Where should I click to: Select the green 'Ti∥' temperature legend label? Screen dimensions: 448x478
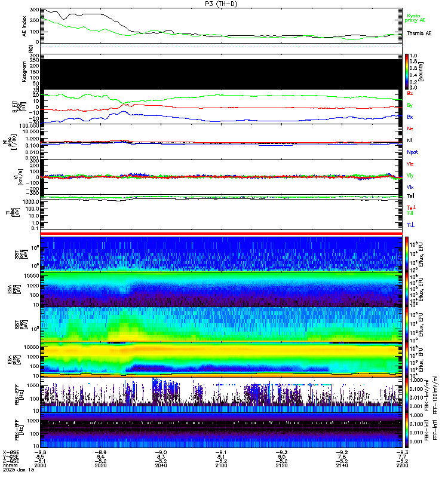click(410, 213)
